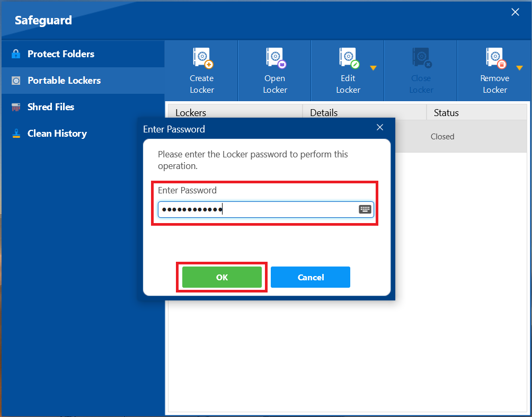Close the Enter Password dialog with X
The image size is (532, 417).
pos(380,127)
